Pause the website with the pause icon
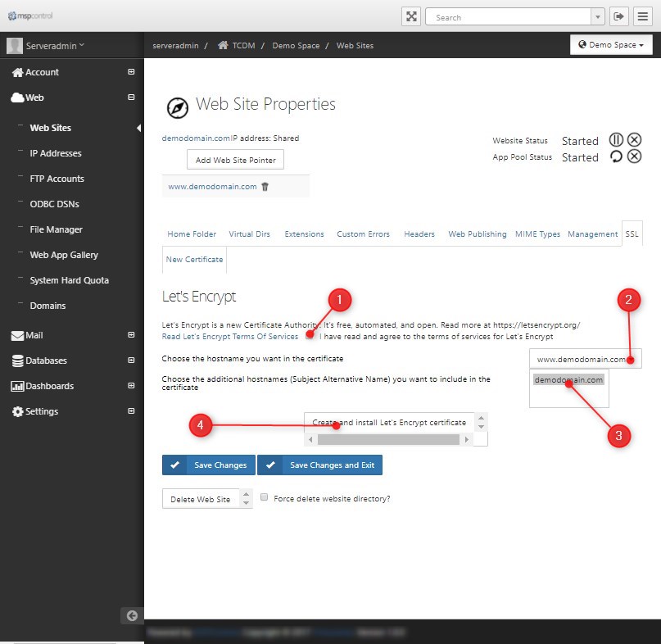The height and width of the screenshot is (644, 661). (616, 139)
